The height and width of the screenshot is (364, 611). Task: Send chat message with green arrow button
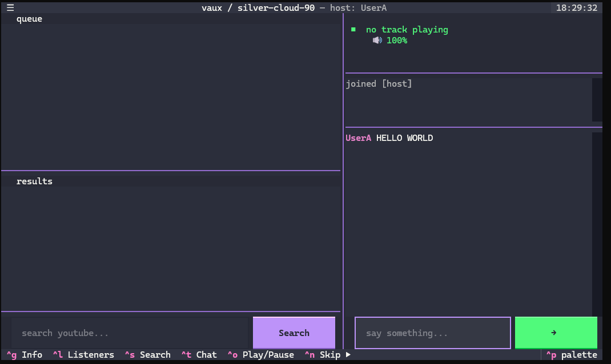click(556, 333)
